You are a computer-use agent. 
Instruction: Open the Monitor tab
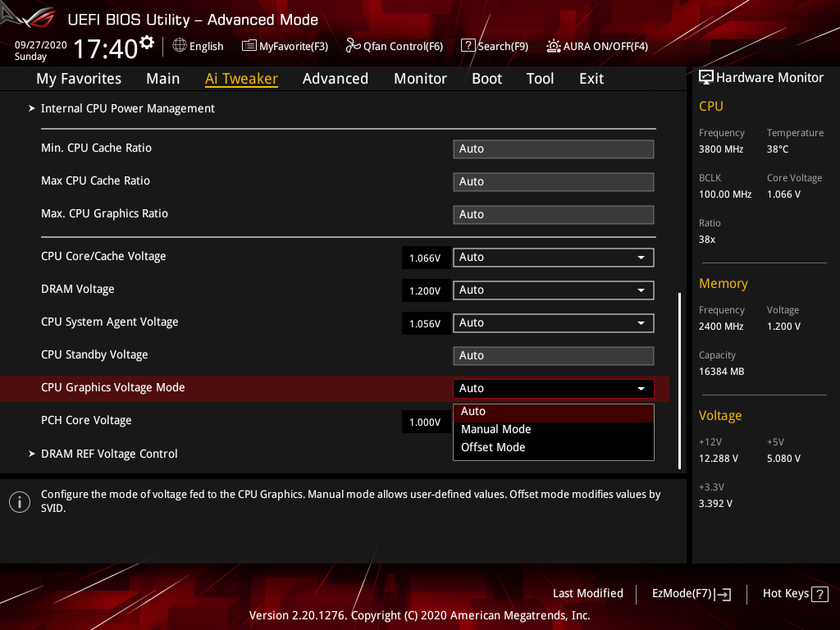(420, 79)
